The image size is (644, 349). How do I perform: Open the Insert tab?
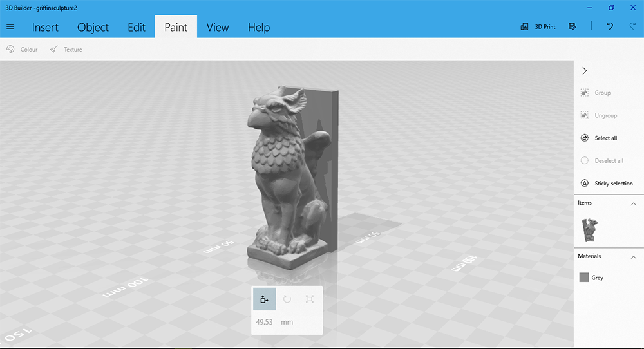tap(45, 28)
